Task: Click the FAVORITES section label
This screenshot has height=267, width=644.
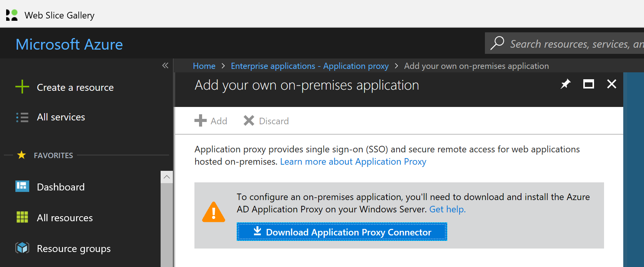Action: [x=53, y=155]
